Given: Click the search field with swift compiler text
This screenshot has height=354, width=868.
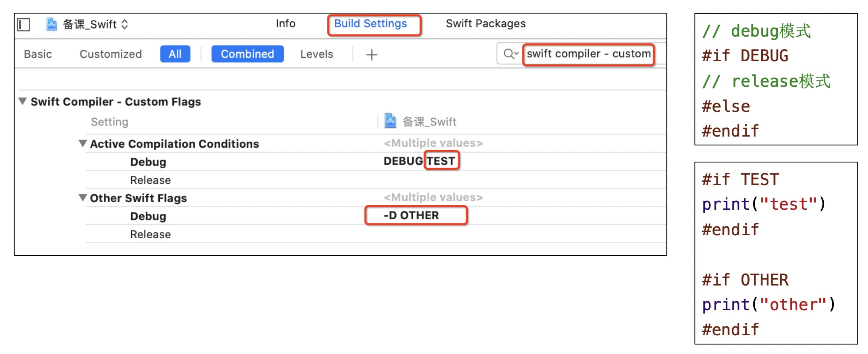Looking at the screenshot, I should coord(588,54).
